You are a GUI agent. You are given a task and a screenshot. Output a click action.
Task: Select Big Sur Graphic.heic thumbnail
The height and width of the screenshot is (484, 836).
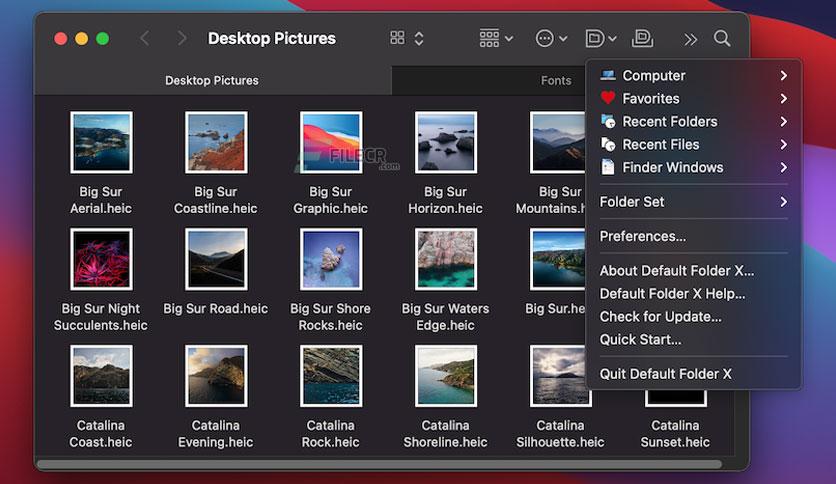[x=331, y=142]
